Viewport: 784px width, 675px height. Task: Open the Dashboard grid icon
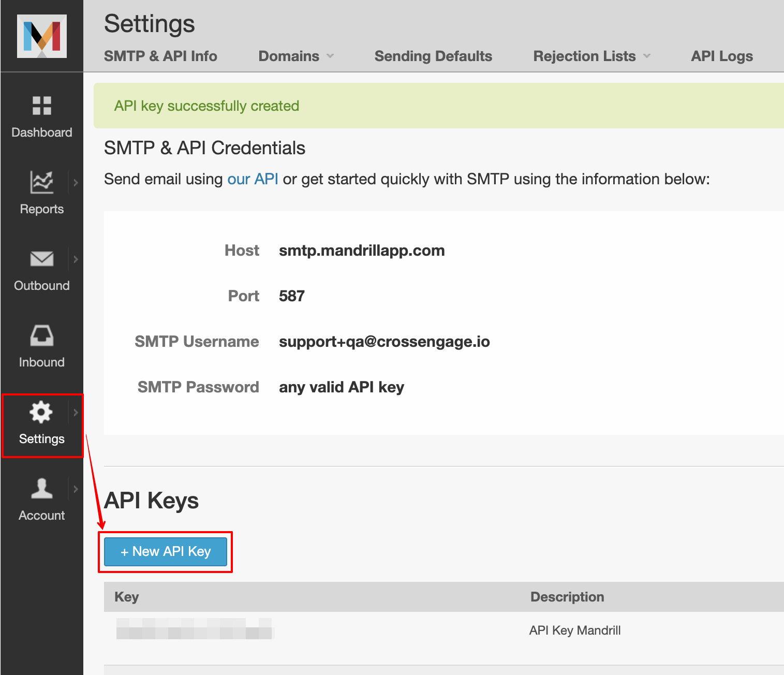pyautogui.click(x=42, y=106)
